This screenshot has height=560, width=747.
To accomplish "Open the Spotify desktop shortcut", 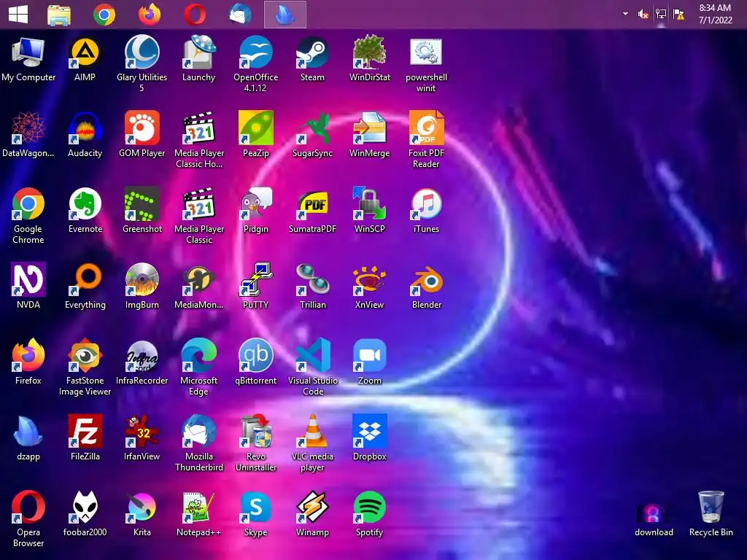I will 370,507.
